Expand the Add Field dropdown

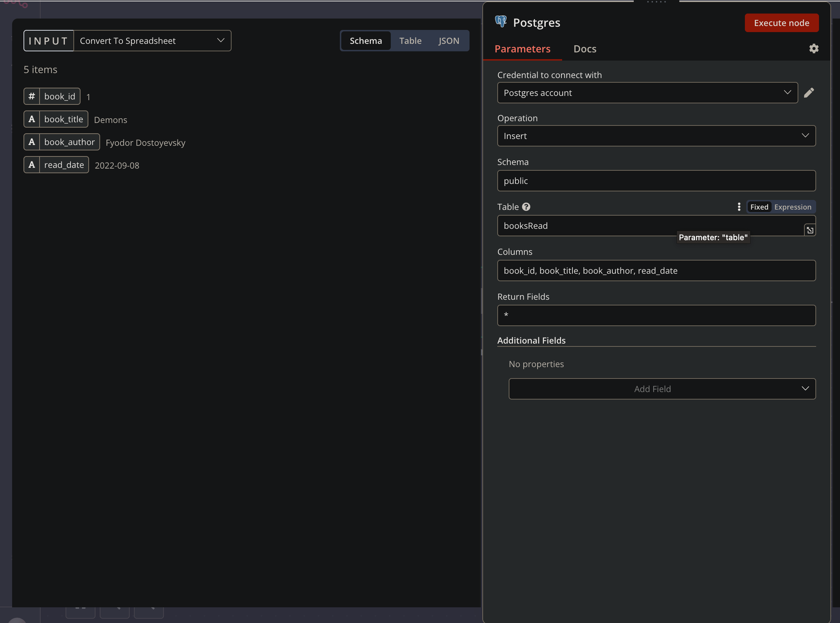tap(662, 389)
